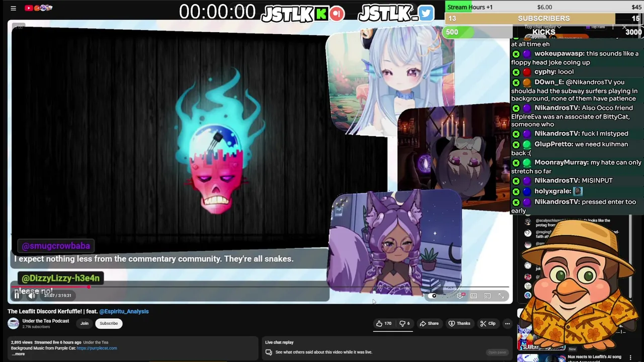Click the 00:00:00 timer display
644x362 pixels.
pos(217,12)
